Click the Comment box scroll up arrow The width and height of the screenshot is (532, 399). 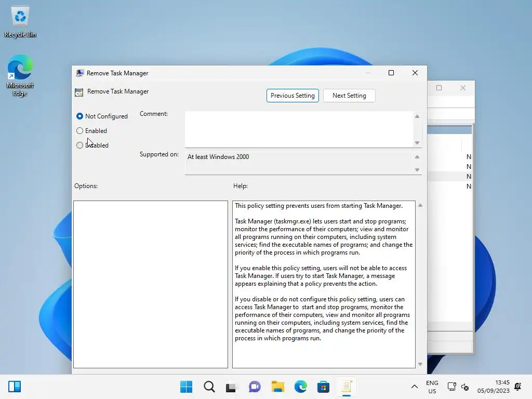(x=417, y=116)
